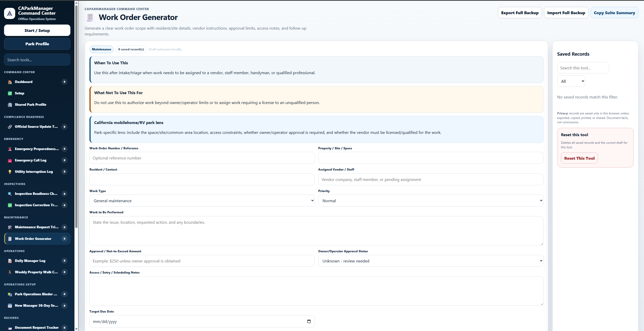Click the Assigned Vendor / Staff field

point(431,179)
